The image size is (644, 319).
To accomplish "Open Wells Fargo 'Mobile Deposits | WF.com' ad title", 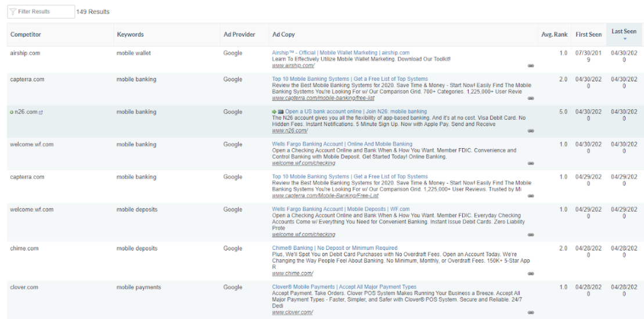I will 340,209.
